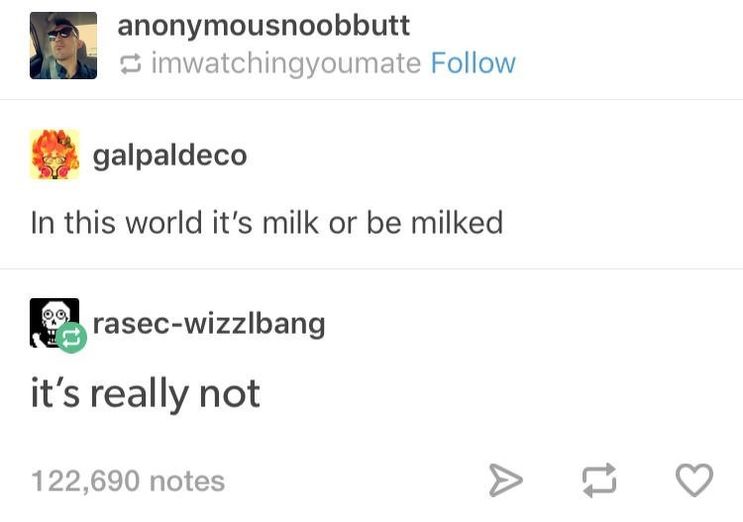Click the word "notes" in the footer
This screenshot has height=522, width=743.
click(x=187, y=481)
